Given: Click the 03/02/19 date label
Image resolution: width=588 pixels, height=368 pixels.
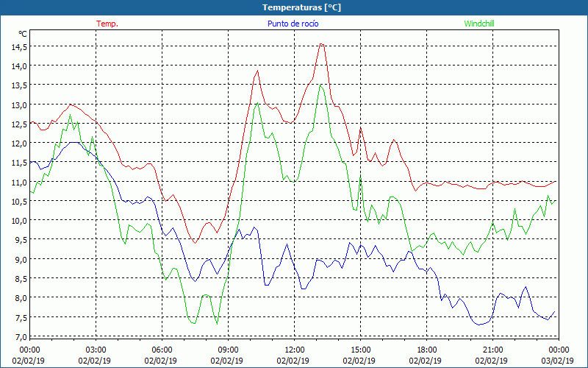Looking at the screenshot, I should click(x=558, y=361).
